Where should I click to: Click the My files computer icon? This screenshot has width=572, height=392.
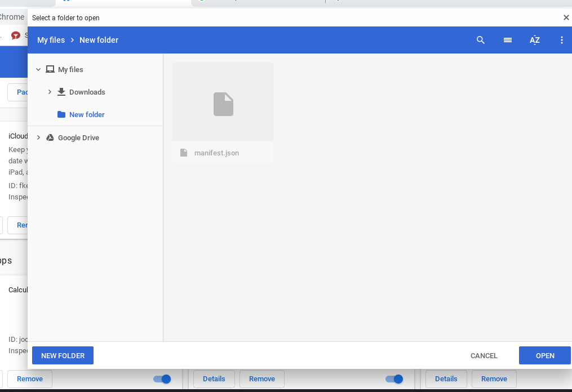coord(50,69)
